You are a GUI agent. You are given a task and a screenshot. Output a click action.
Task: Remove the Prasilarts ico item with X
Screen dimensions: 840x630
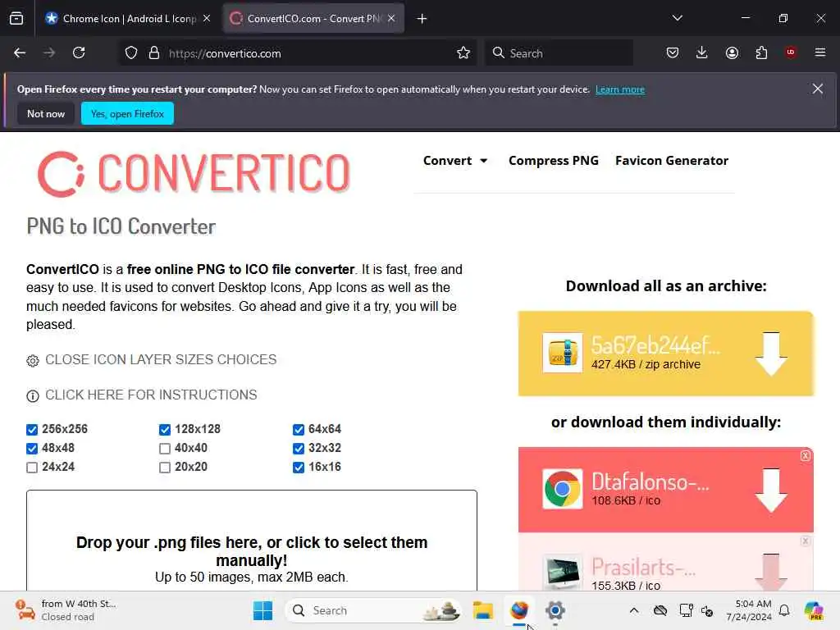(806, 541)
